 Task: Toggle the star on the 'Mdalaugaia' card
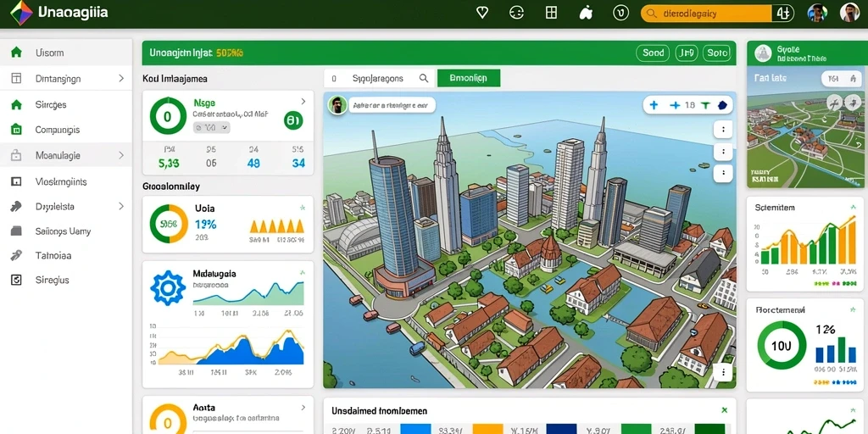pyautogui.click(x=303, y=273)
